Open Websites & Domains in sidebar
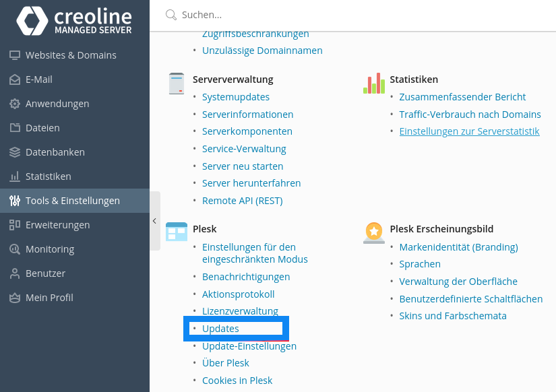 (75, 55)
